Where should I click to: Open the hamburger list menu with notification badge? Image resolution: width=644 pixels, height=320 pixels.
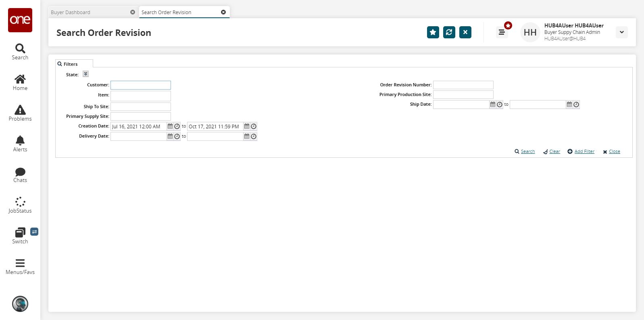pos(502,32)
